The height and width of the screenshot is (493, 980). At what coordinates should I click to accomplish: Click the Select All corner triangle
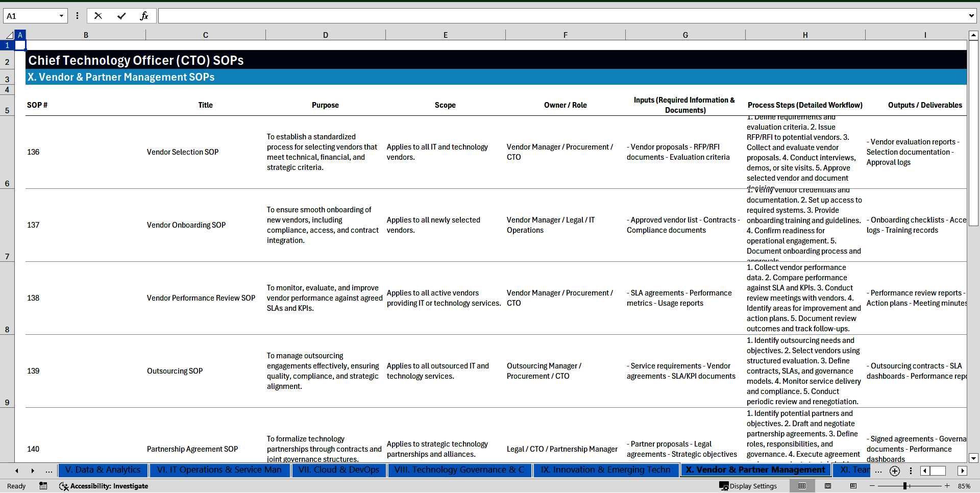pyautogui.click(x=9, y=35)
